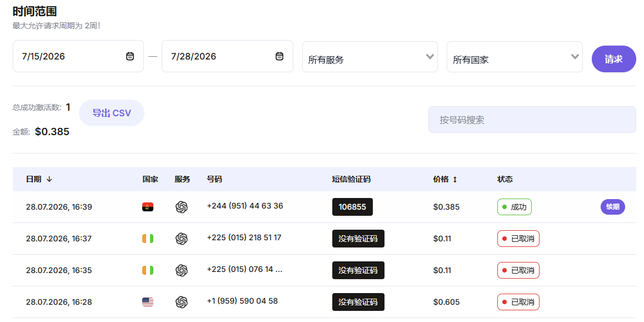Click the number +225 (015) 218 51 17
644x322 pixels.
(244, 237)
